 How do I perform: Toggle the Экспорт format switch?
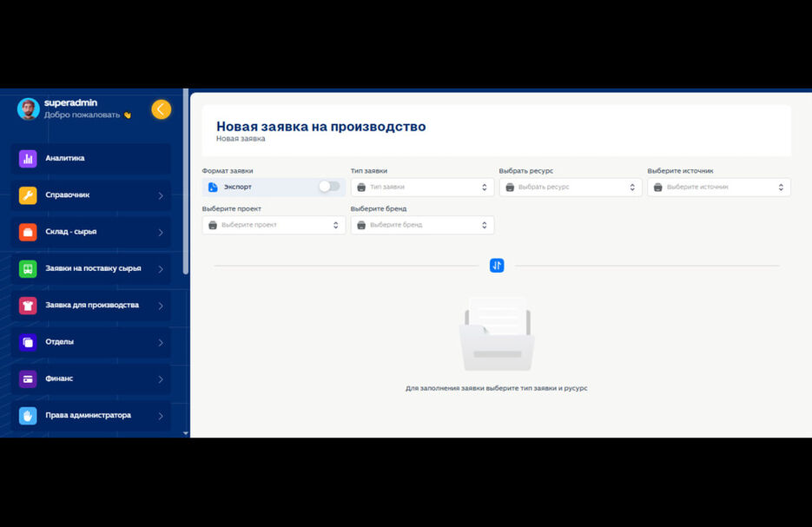(329, 187)
